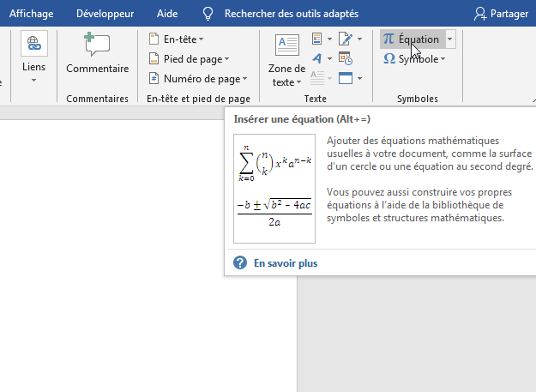Follow the En savoir plus link
Screen dimensions: 536x392
point(285,263)
